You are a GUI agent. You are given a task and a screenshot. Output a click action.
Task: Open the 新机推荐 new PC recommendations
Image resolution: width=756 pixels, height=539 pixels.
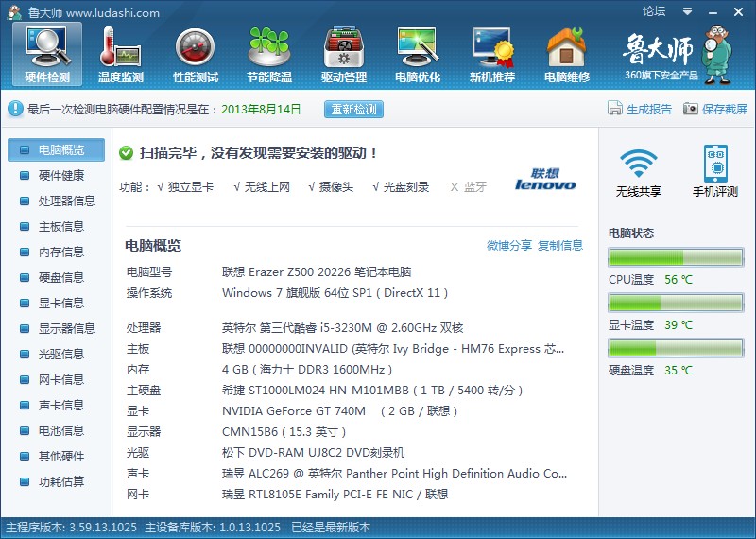click(x=491, y=55)
